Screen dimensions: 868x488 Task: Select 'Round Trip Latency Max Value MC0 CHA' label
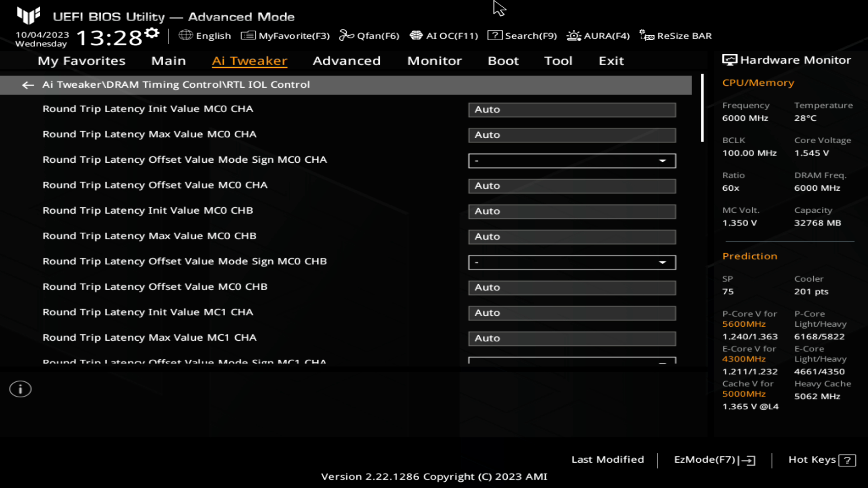pos(150,134)
